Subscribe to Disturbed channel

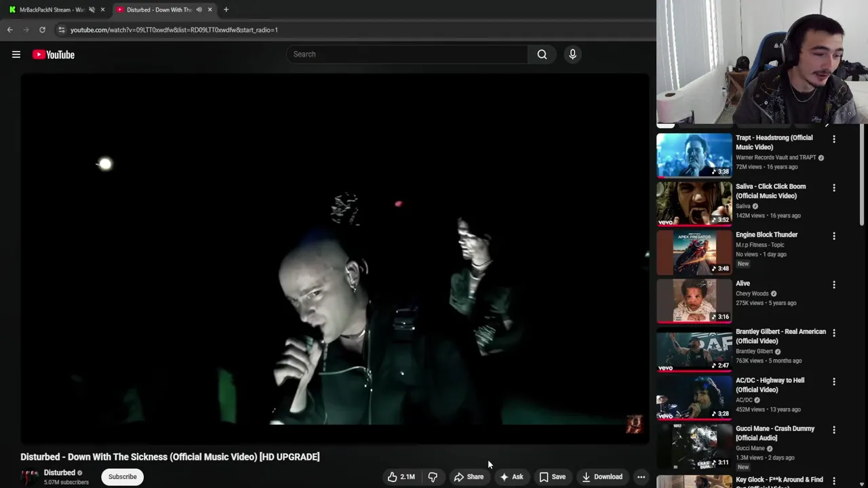(123, 476)
